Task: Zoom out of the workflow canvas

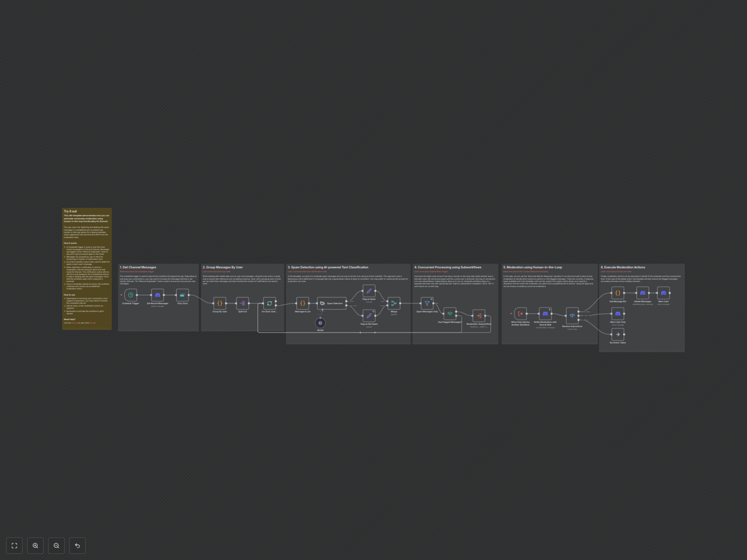Action: [x=56, y=545]
